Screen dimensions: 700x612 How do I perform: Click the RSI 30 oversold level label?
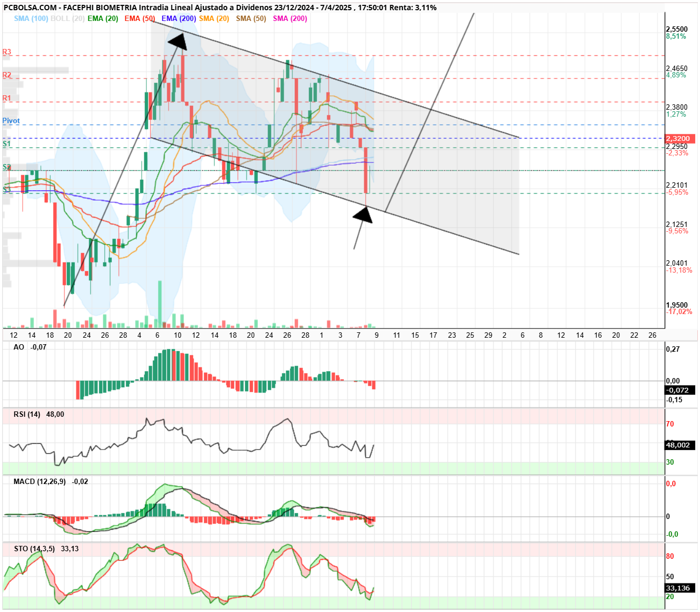(670, 462)
